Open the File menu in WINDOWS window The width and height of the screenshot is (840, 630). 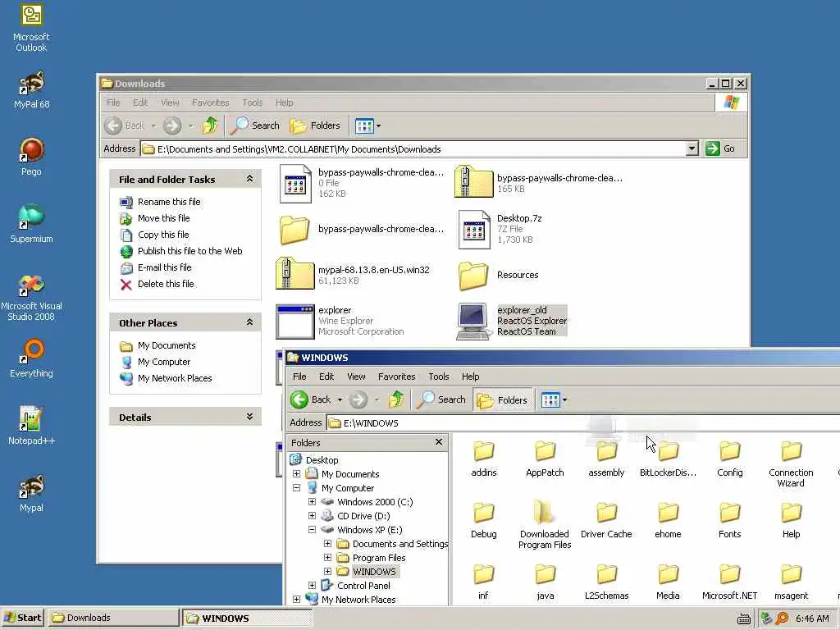(x=299, y=377)
